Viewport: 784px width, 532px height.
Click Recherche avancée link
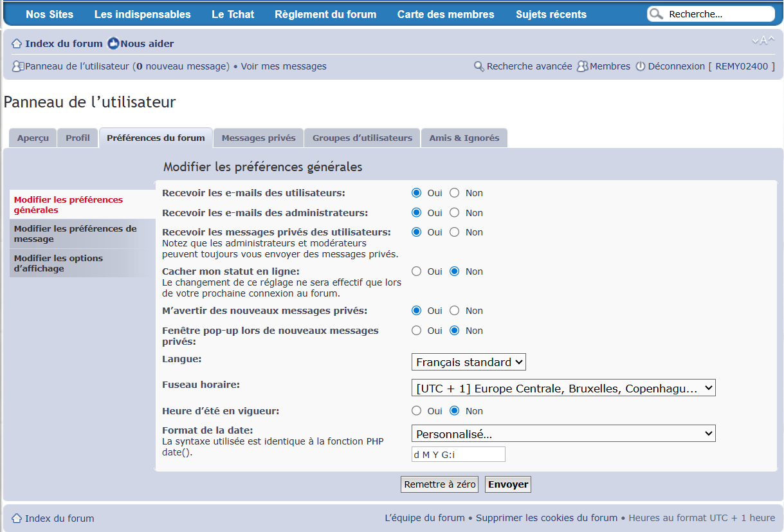tap(529, 66)
